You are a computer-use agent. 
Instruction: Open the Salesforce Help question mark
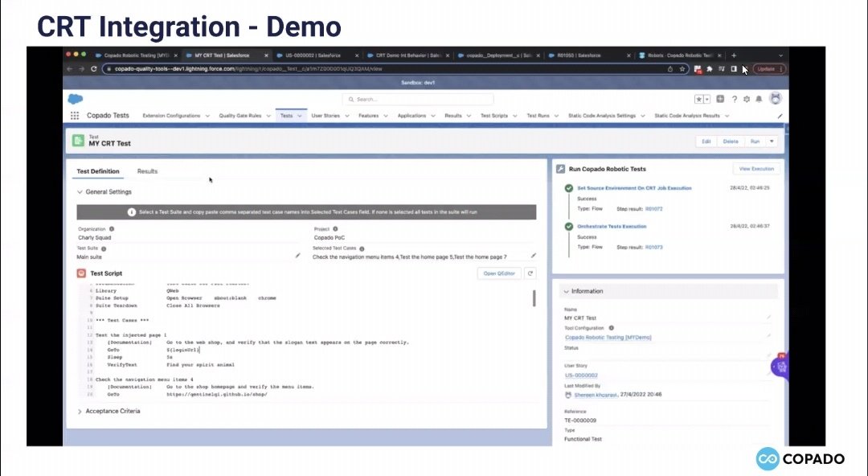[x=734, y=99]
